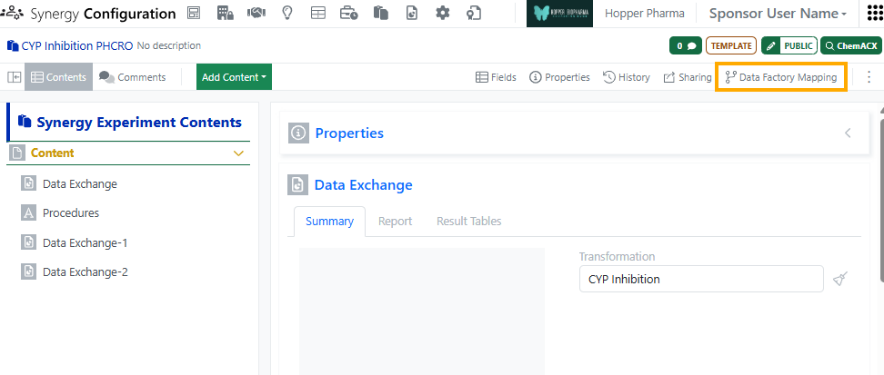The height and width of the screenshot is (375, 884).
Task: Open the app launcher grid icon
Action: pos(874,14)
